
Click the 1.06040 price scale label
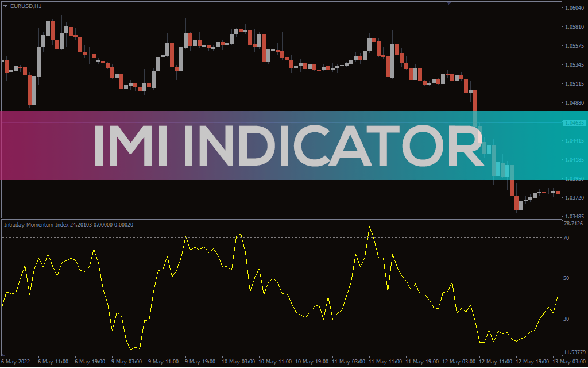pos(574,8)
